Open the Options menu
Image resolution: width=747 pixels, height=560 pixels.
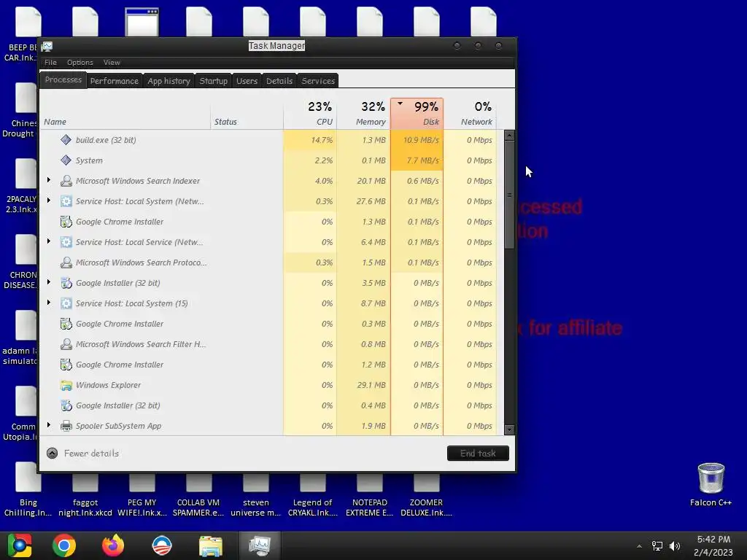(80, 63)
